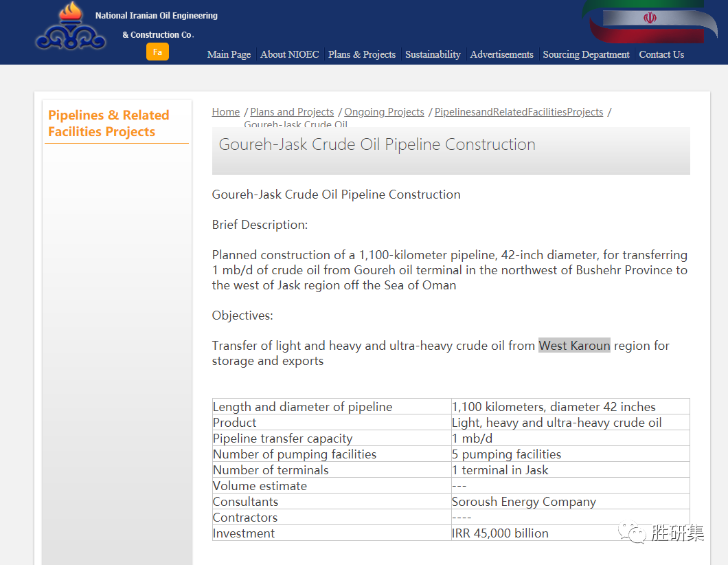Click the NIOEC flame logo
Image resolution: width=728 pixels, height=565 pixels.
pyautogui.click(x=71, y=25)
